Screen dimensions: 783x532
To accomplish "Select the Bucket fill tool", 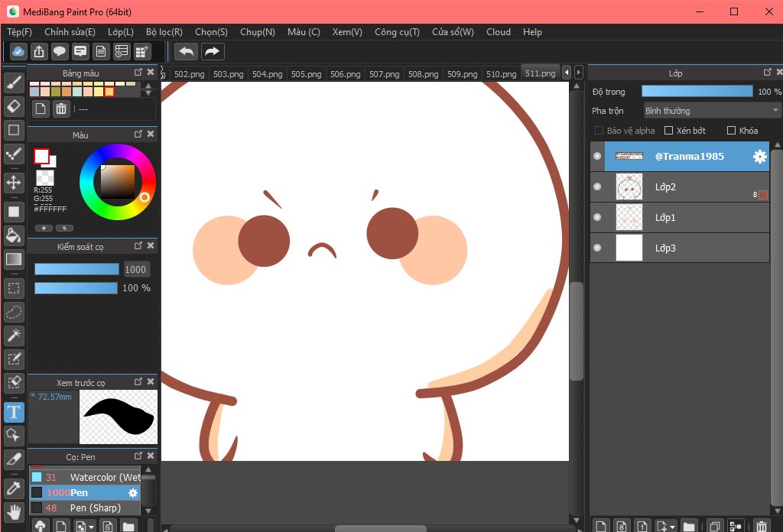I will pyautogui.click(x=14, y=235).
